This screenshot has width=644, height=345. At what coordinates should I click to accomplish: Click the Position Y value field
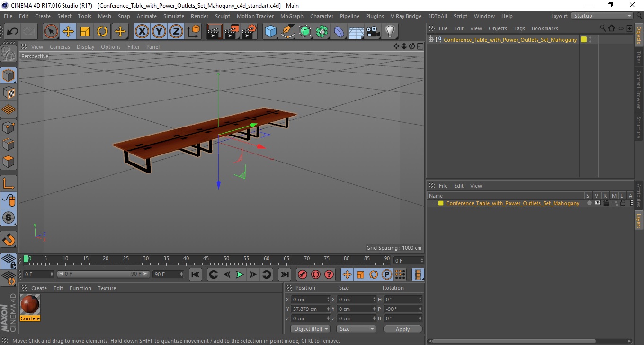tap(308, 309)
